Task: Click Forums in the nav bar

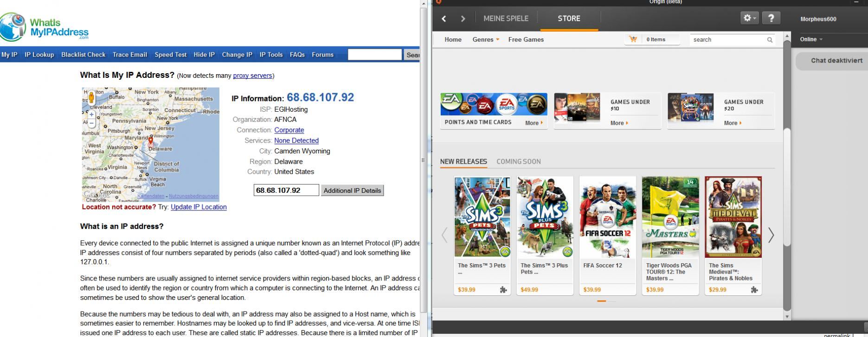Action: tap(323, 55)
